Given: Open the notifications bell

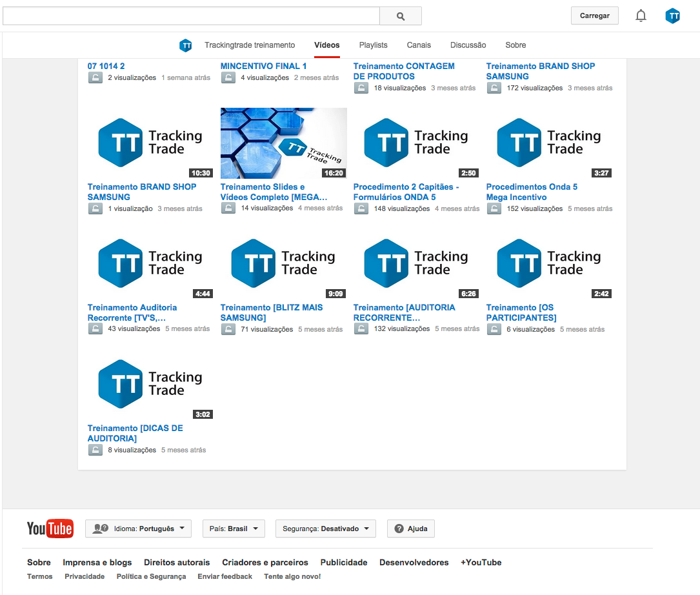Looking at the screenshot, I should click(x=641, y=15).
